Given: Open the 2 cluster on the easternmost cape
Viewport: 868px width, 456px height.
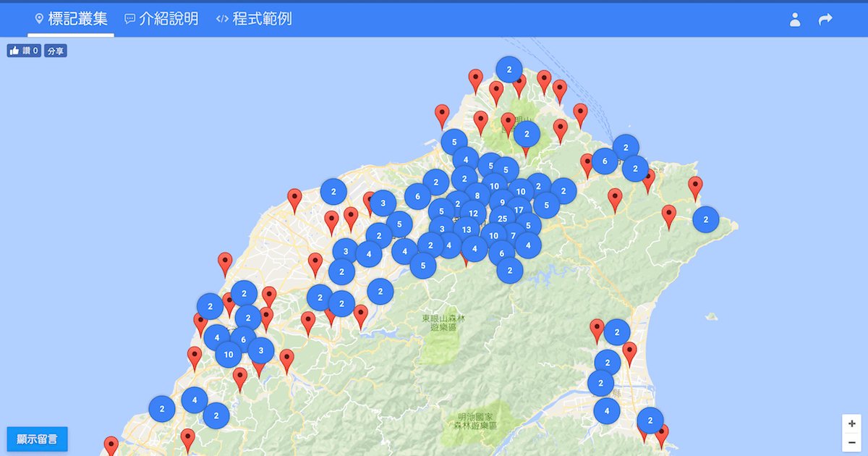Looking at the screenshot, I should point(706,219).
